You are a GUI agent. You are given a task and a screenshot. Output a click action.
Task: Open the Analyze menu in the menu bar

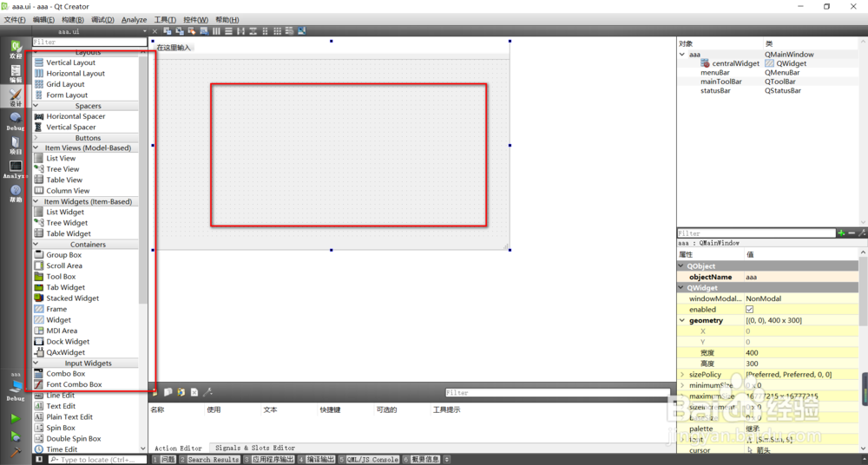tap(134, 19)
